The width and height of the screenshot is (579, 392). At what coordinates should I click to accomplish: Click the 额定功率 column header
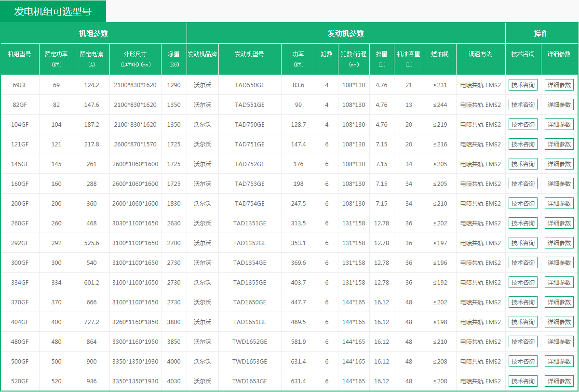[56, 59]
